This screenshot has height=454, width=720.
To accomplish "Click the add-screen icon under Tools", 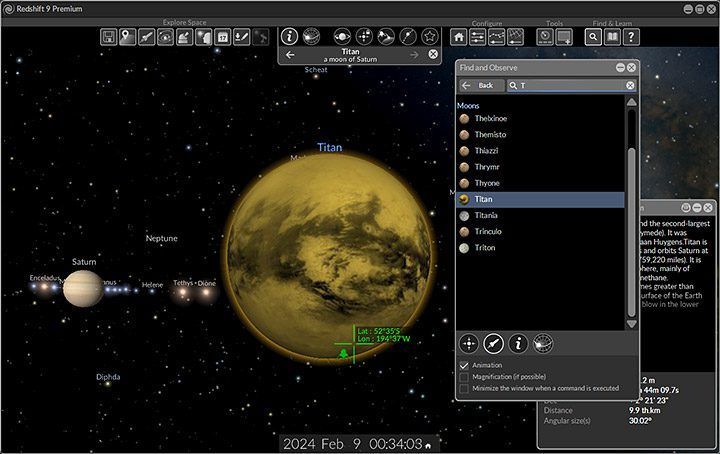I will (x=564, y=37).
